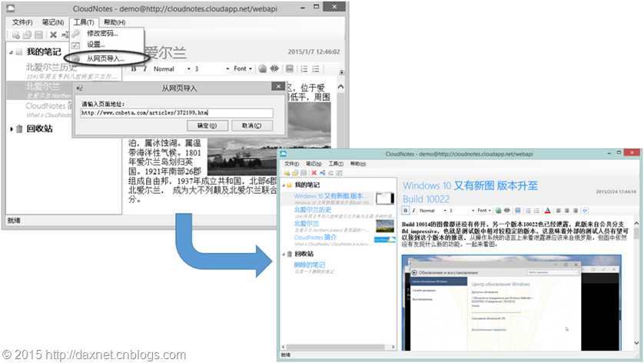Choose 修改密码... from the tools menu
644x363 pixels.
(x=102, y=33)
